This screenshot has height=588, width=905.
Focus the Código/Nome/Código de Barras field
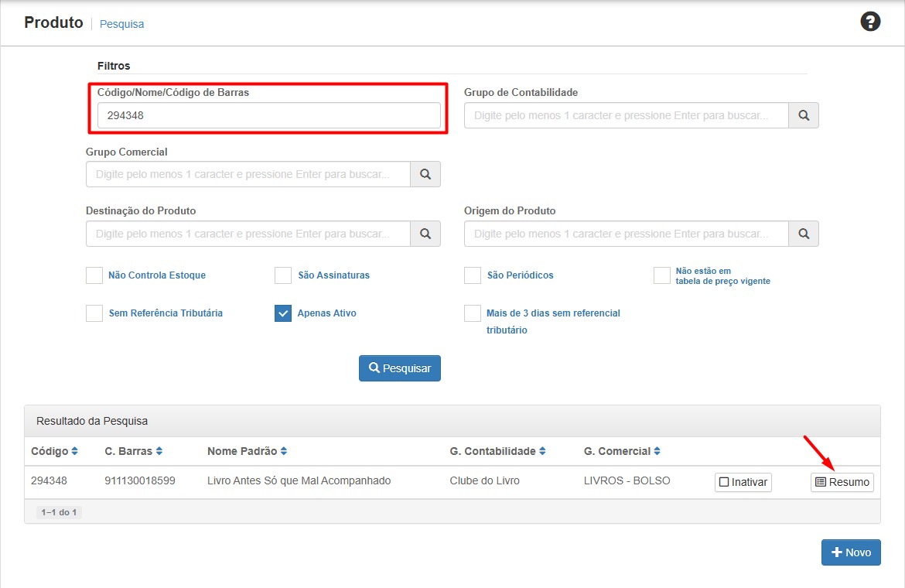coord(268,116)
